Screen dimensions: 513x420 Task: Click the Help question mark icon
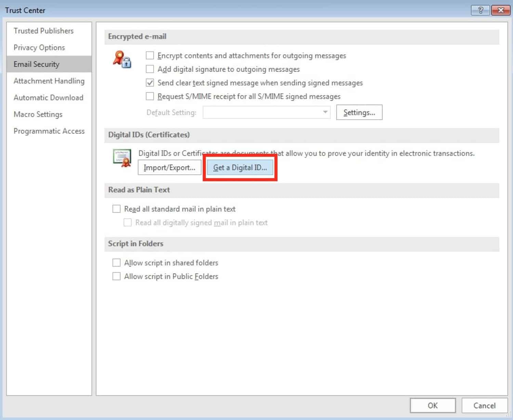point(480,10)
